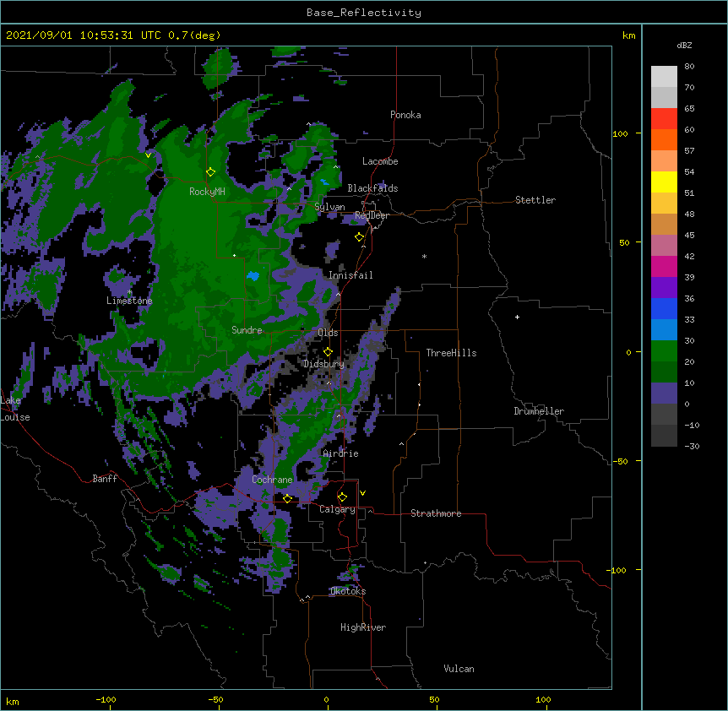The height and width of the screenshot is (711, 728).
Task: Click the Vulcan town label
Action: [459, 668]
